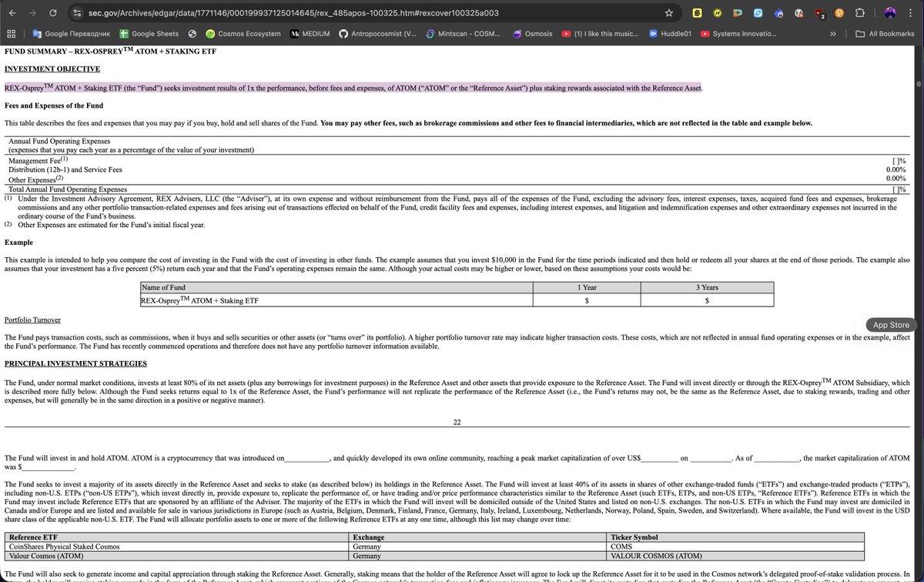Click the '3 Years' column header

(x=707, y=287)
